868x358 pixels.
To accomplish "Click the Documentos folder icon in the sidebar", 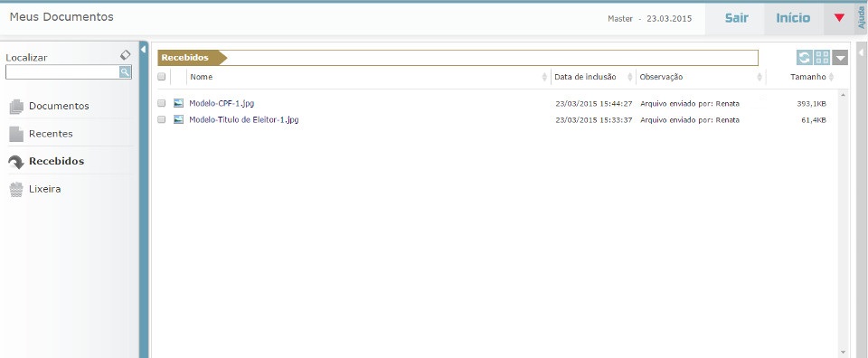I will tap(16, 107).
